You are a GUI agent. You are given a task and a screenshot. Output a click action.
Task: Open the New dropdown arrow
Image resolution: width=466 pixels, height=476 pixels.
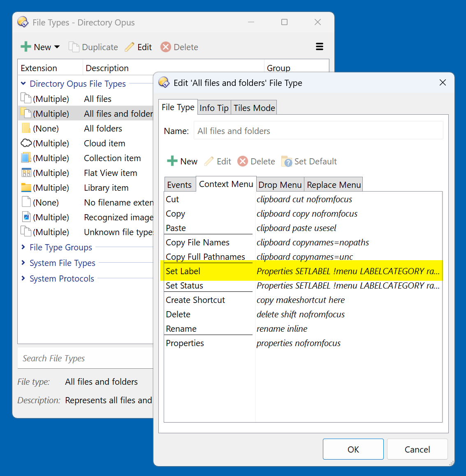coord(57,47)
